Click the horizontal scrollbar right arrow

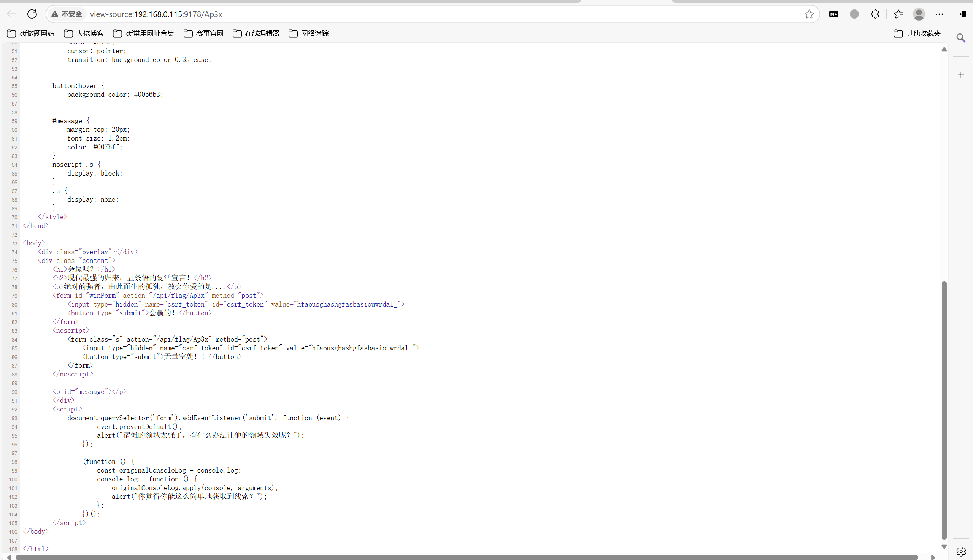tap(933, 557)
